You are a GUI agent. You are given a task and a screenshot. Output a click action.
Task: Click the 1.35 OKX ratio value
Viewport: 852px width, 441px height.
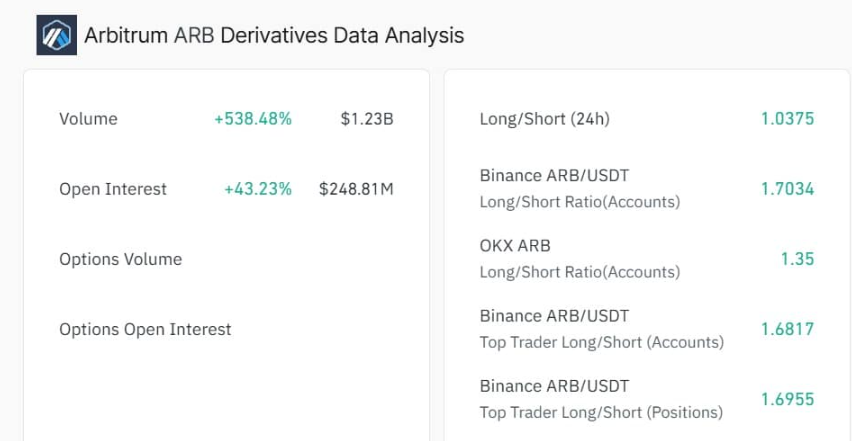(798, 259)
